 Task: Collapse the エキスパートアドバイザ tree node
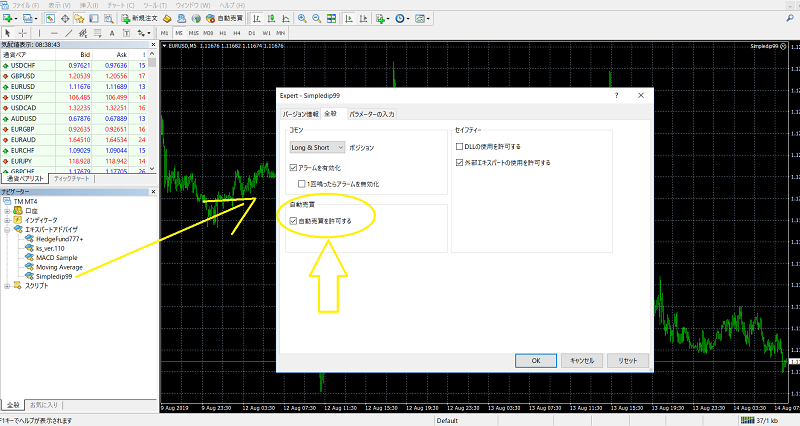point(7,229)
